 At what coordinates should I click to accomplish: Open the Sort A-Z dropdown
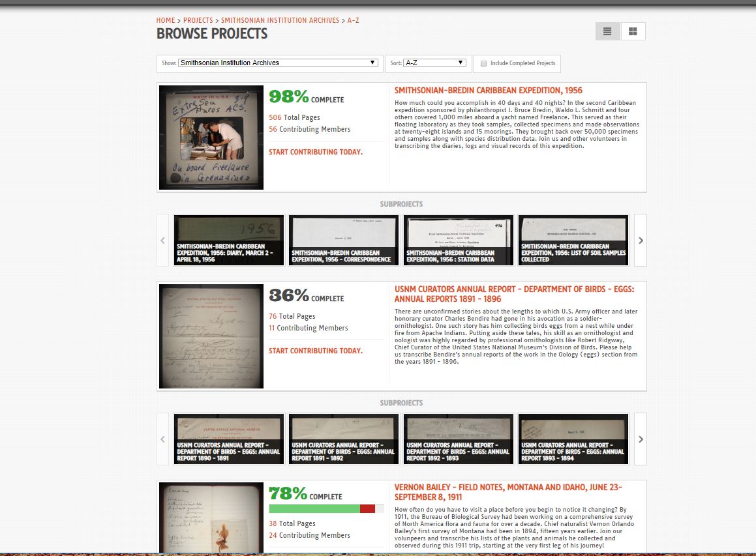(x=435, y=63)
